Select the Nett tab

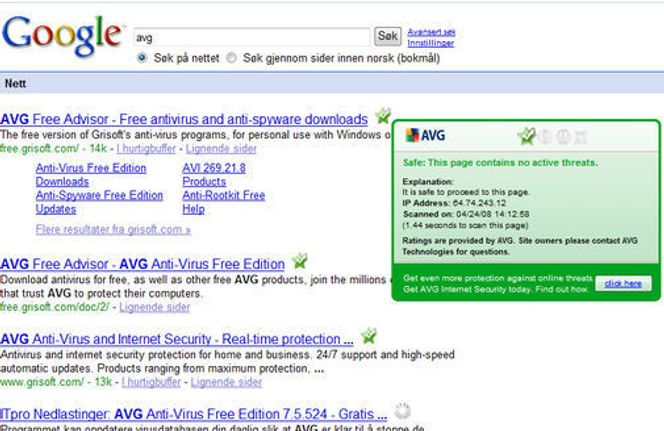(15, 83)
